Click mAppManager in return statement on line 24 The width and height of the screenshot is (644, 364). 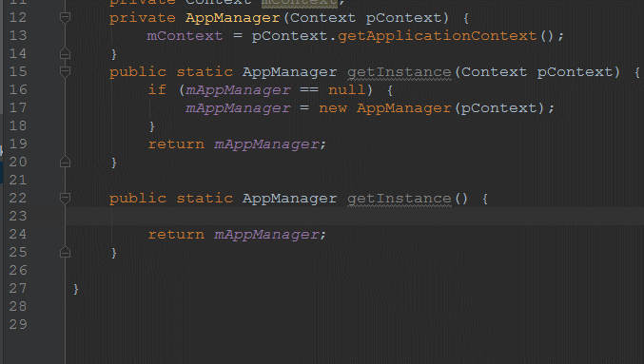(266, 235)
